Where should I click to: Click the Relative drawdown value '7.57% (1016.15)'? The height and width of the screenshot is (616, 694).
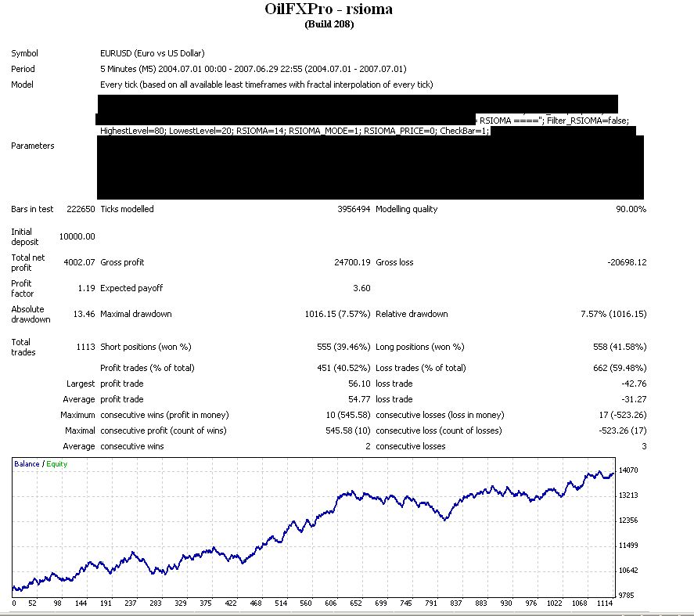pyautogui.click(x=613, y=314)
